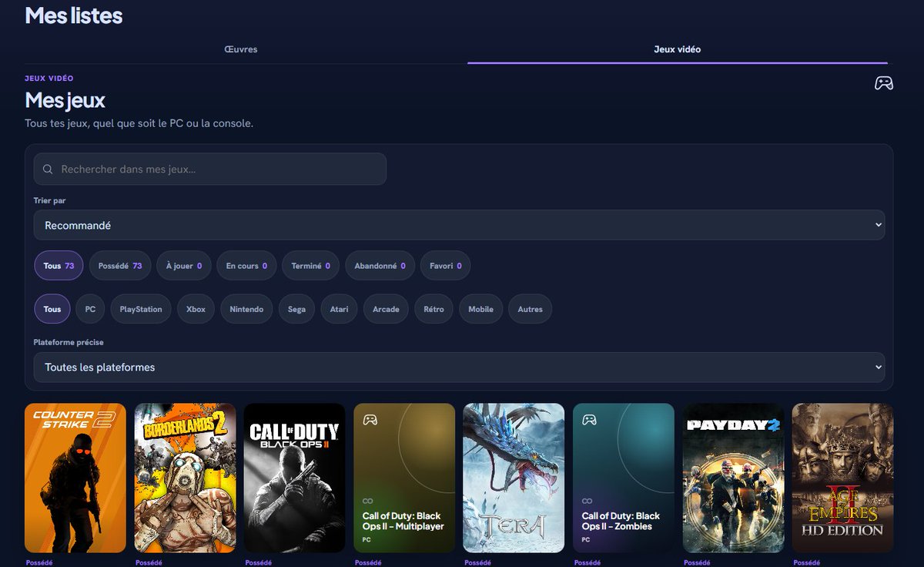Filter by En cours status
The height and width of the screenshot is (567, 924).
(x=246, y=266)
